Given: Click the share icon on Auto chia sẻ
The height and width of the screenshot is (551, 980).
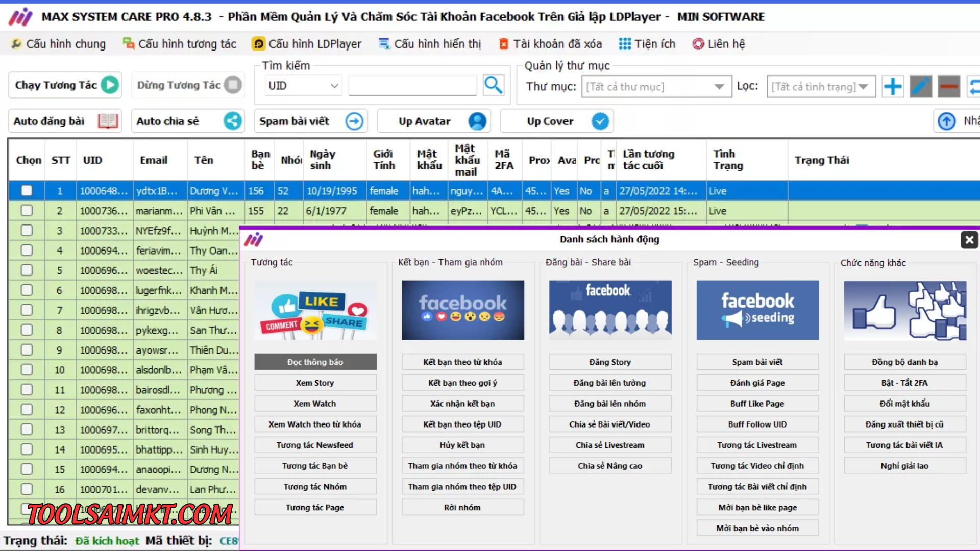Looking at the screenshot, I should coord(233,121).
